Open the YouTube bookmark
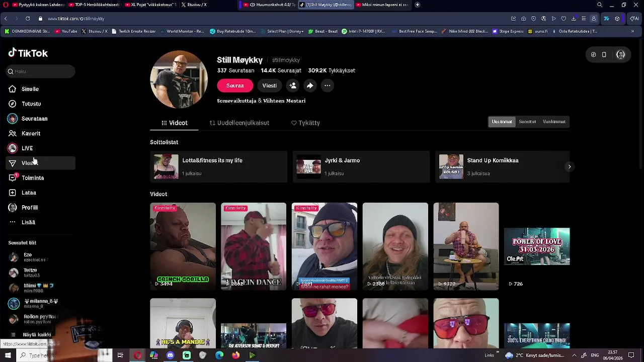The height and width of the screenshot is (362, 644). (x=66, y=31)
